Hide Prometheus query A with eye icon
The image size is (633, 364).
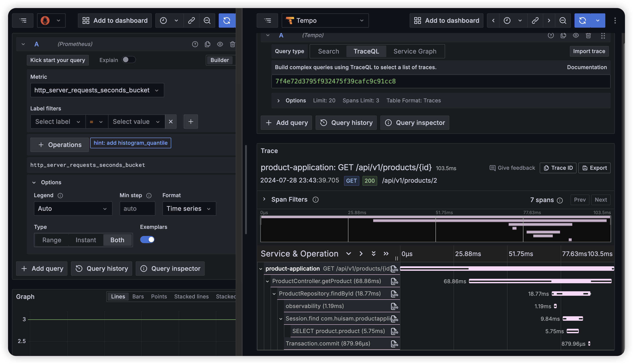click(x=220, y=44)
